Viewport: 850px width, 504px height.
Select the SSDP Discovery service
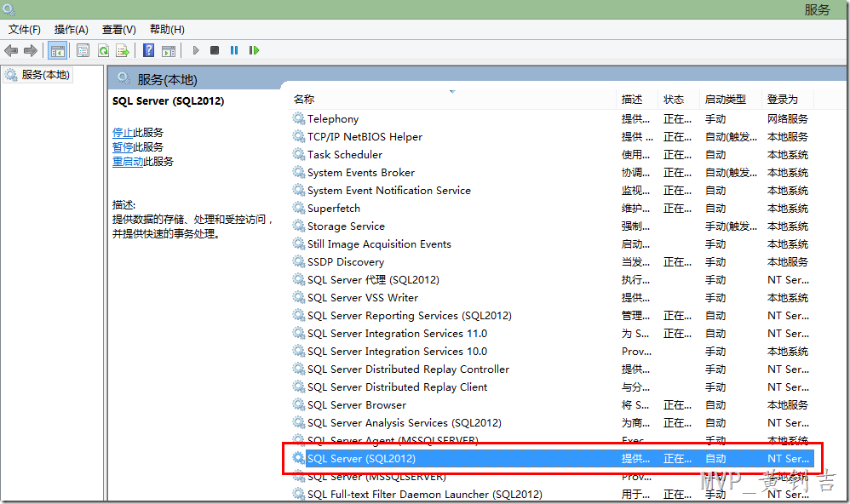click(x=552, y=261)
